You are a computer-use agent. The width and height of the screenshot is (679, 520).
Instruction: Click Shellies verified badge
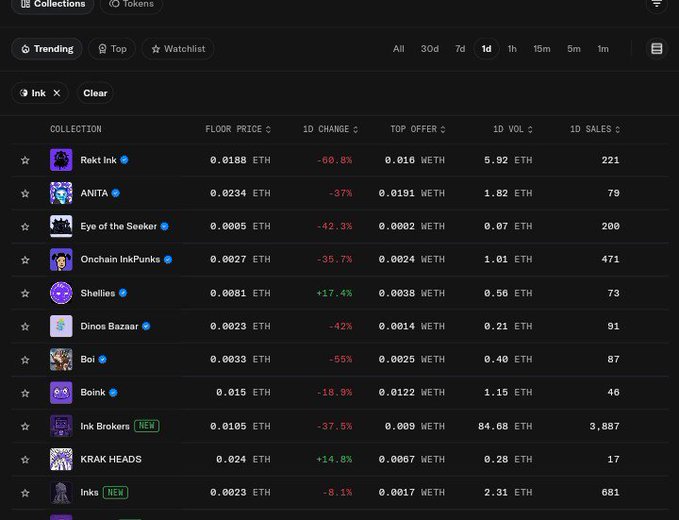[x=123, y=293]
